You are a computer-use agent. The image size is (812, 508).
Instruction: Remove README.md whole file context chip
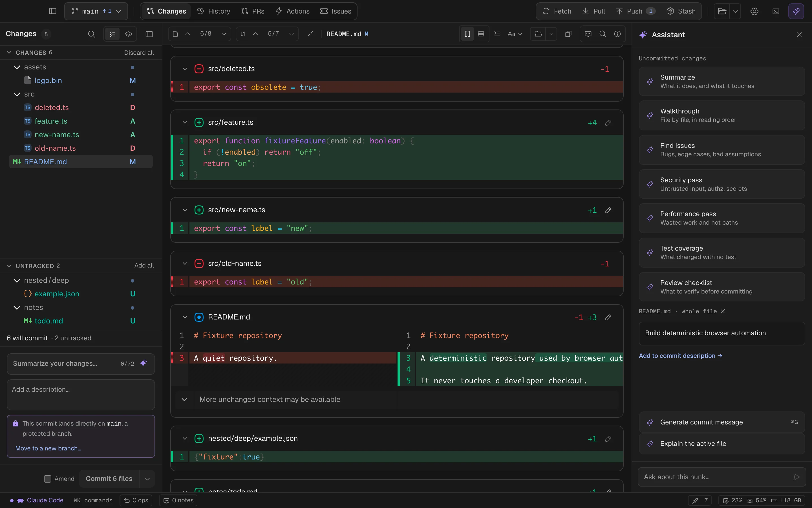pos(723,311)
